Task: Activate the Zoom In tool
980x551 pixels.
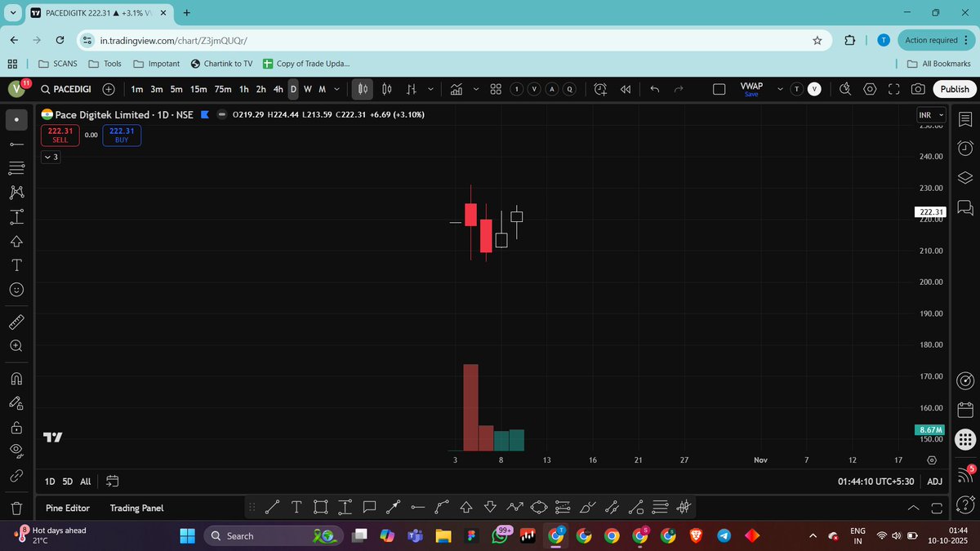Action: click(16, 345)
